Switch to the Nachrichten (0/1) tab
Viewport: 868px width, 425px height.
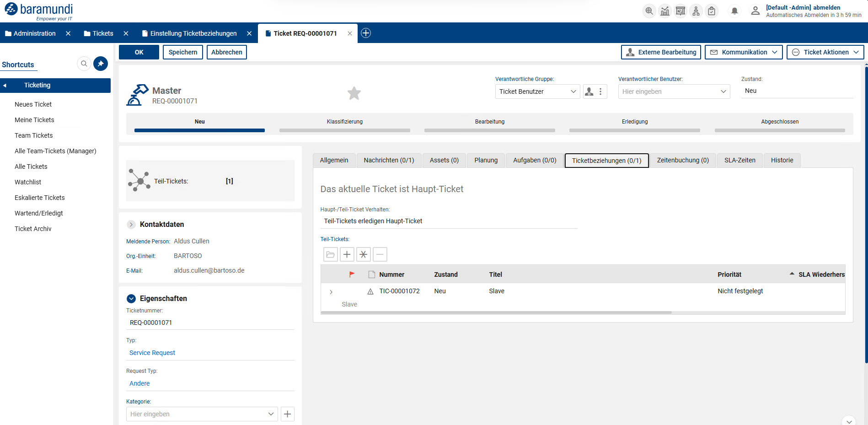[389, 160]
